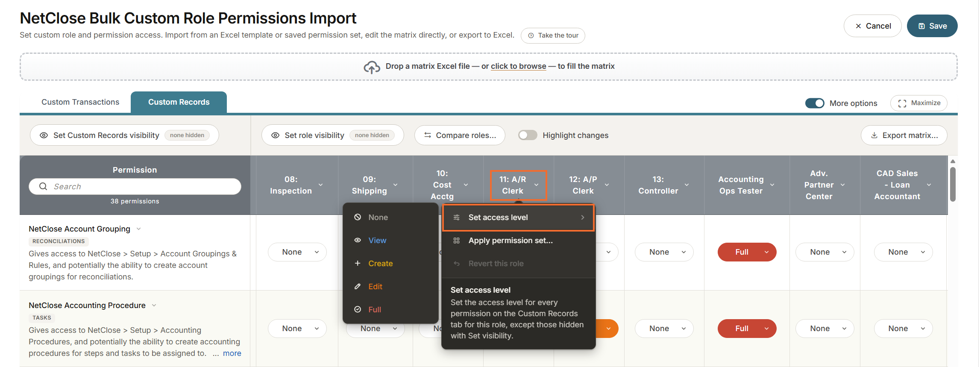This screenshot has width=980, height=367.
Task: Click the Maximize button
Action: pos(918,103)
